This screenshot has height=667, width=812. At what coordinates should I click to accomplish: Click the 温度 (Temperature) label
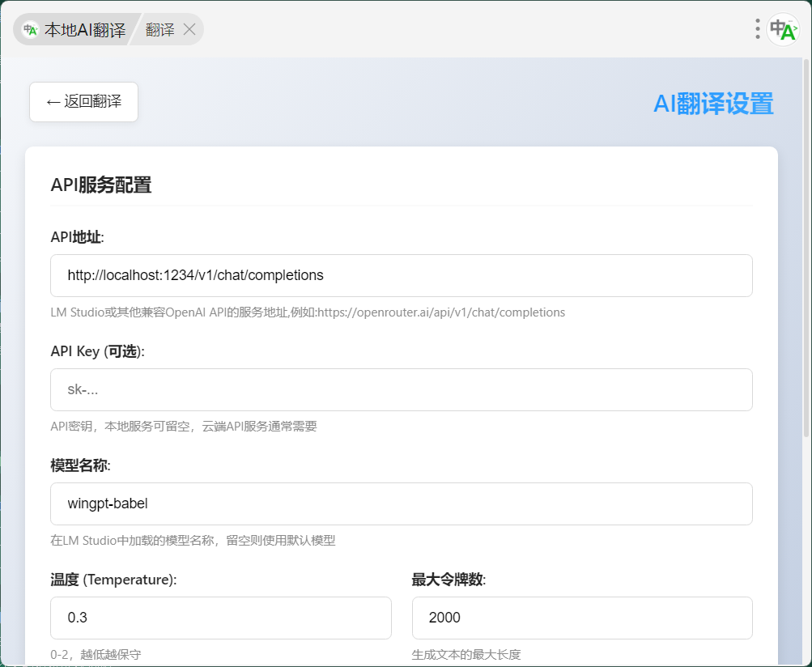tap(113, 580)
